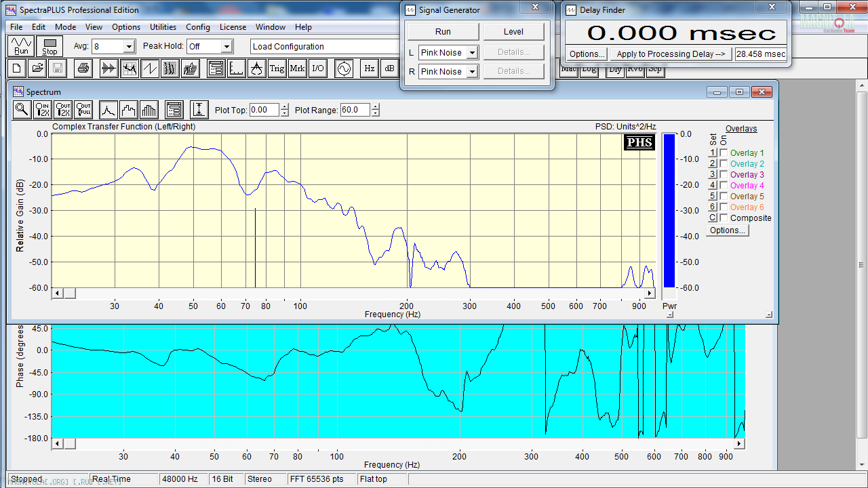Viewport: 868px width, 488px height.
Task: Click Set button 1 for Overlay 1
Action: pyautogui.click(x=713, y=153)
